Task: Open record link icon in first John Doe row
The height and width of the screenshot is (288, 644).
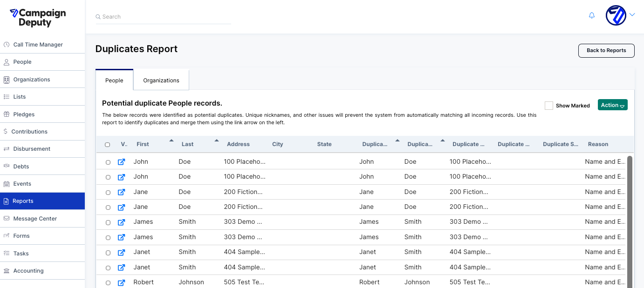Action: coord(121,162)
